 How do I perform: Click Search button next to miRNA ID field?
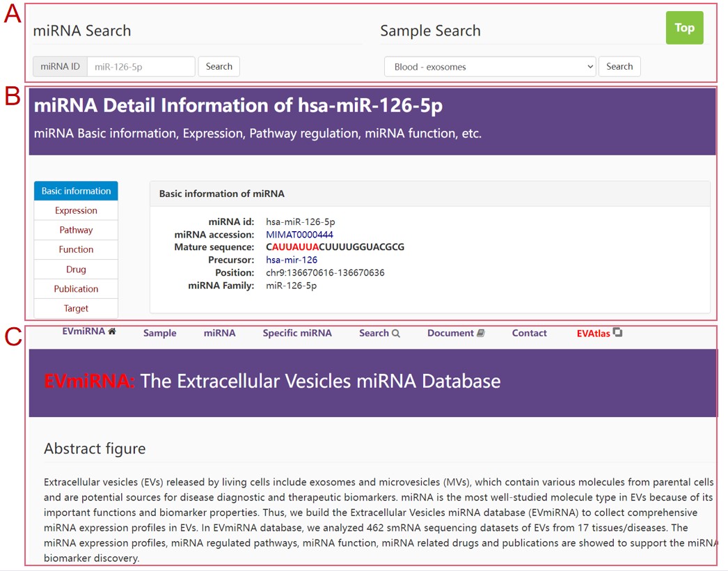[x=219, y=66]
